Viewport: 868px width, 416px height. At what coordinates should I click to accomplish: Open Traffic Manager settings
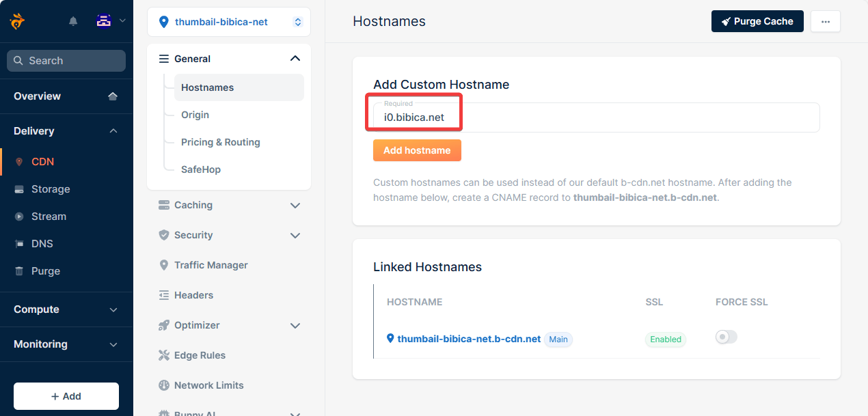211,265
